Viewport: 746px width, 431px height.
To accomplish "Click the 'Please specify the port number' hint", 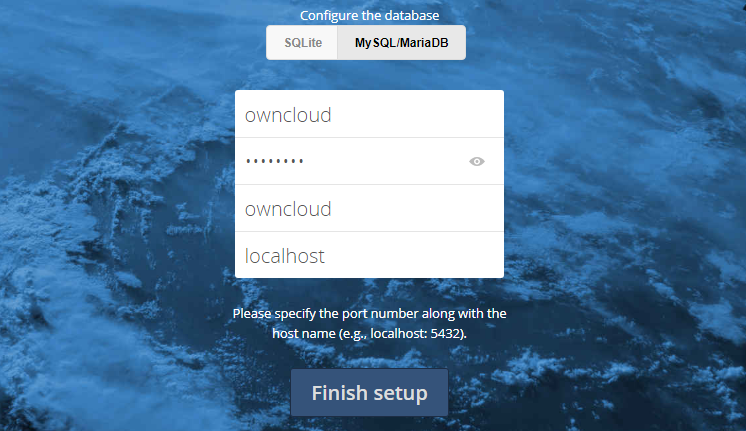I will pyautogui.click(x=369, y=323).
